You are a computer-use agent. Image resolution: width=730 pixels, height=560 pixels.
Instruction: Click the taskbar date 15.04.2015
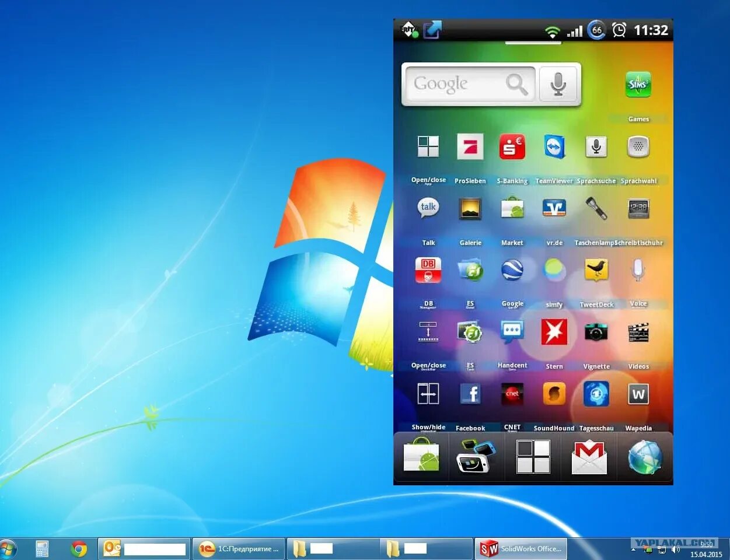(x=706, y=555)
